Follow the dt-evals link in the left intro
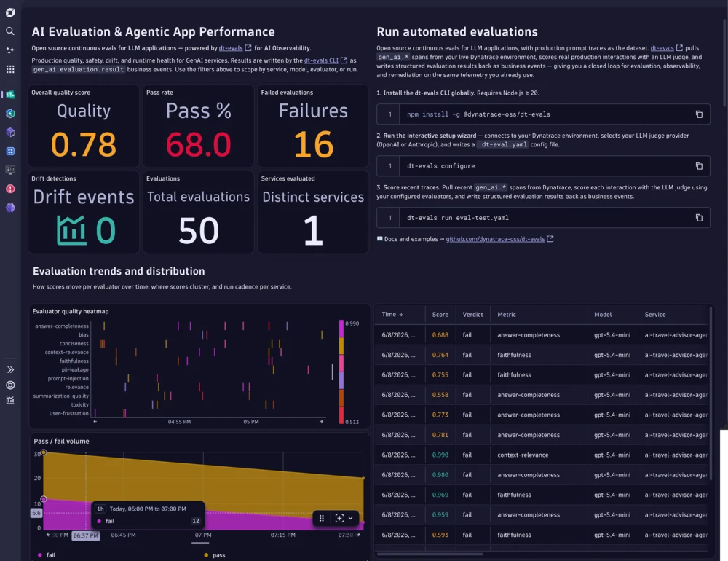Image resolution: width=728 pixels, height=561 pixels. (x=231, y=48)
